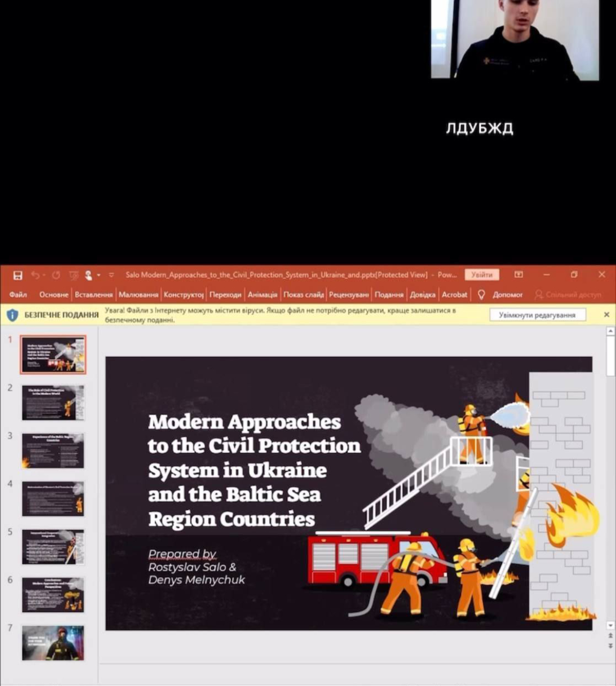Image resolution: width=616 pixels, height=686 pixels.
Task: Click the Protected View shield icon
Action: click(12, 315)
